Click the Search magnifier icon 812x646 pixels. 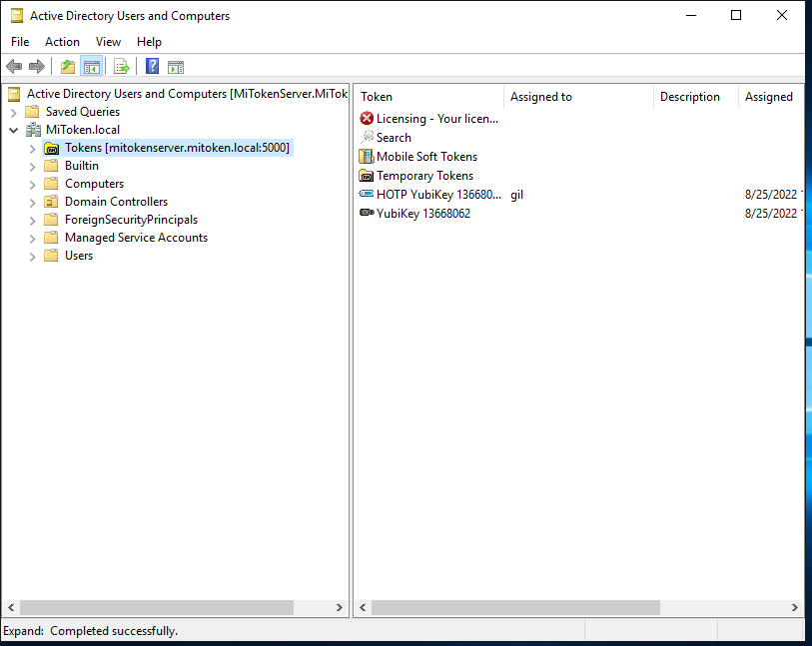(x=367, y=137)
